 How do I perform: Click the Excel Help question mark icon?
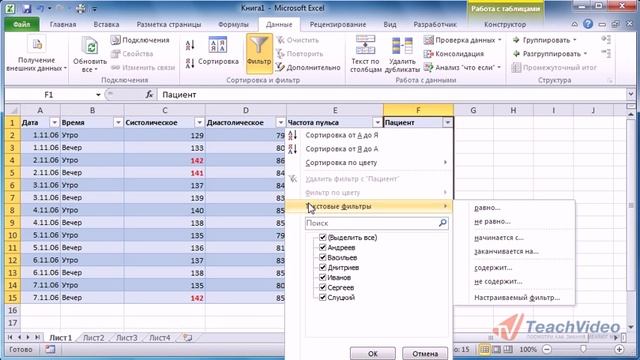point(588,24)
